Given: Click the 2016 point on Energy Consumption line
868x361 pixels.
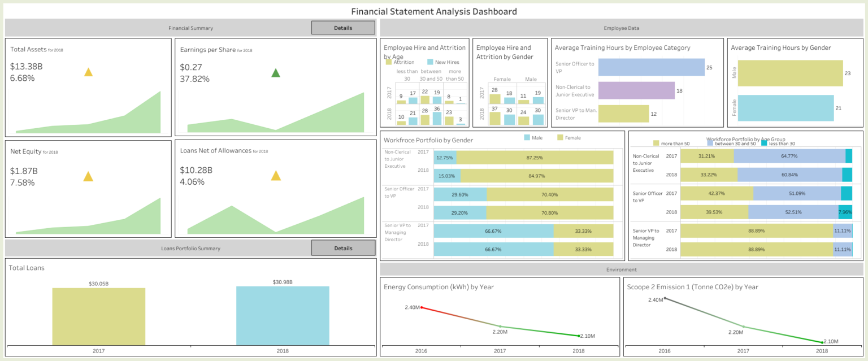Looking at the screenshot, I should click(x=422, y=307).
